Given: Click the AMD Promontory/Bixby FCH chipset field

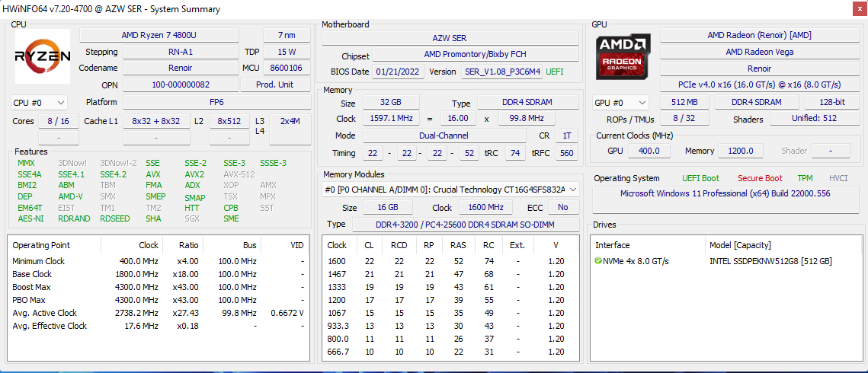Looking at the screenshot, I should pyautogui.click(x=476, y=54).
